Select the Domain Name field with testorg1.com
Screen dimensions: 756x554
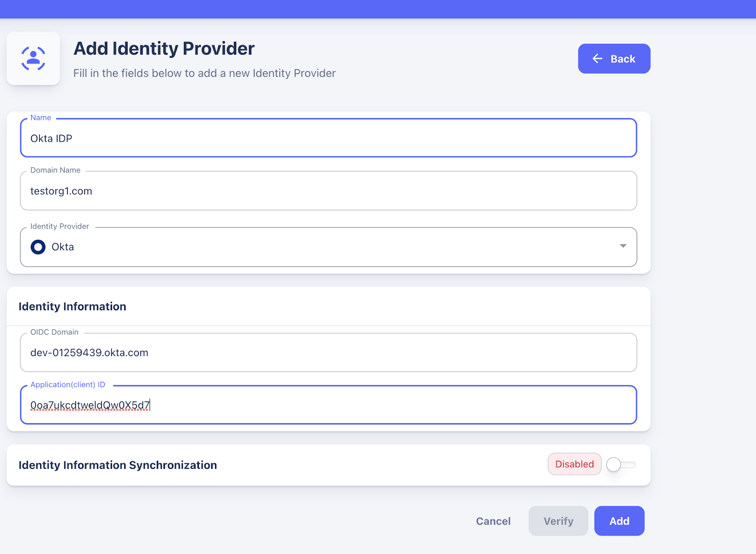tap(328, 191)
